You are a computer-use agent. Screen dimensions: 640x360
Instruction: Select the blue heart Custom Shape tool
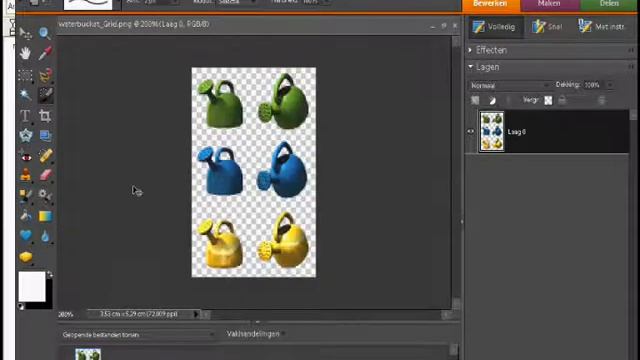[x=25, y=236]
